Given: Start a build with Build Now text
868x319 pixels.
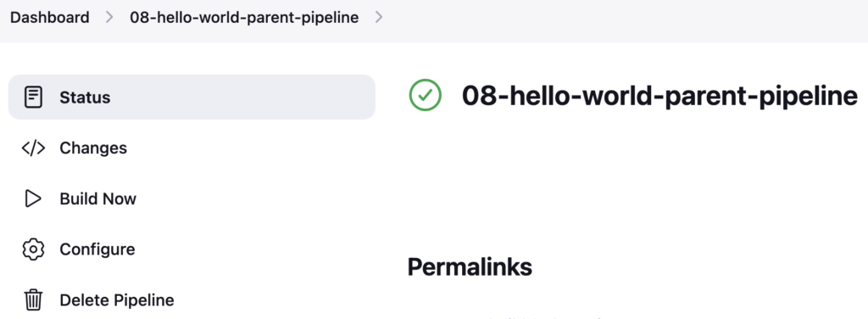Looking at the screenshot, I should [x=98, y=199].
